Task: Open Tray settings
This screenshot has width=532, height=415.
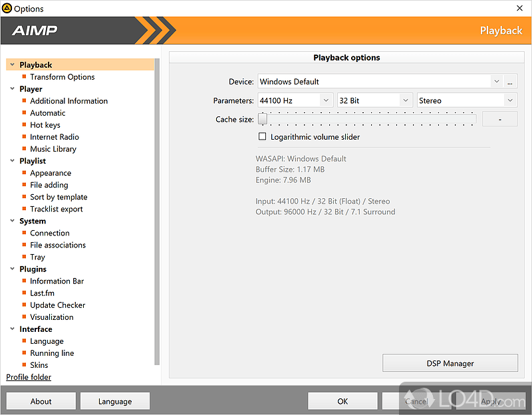Action: 37,257
